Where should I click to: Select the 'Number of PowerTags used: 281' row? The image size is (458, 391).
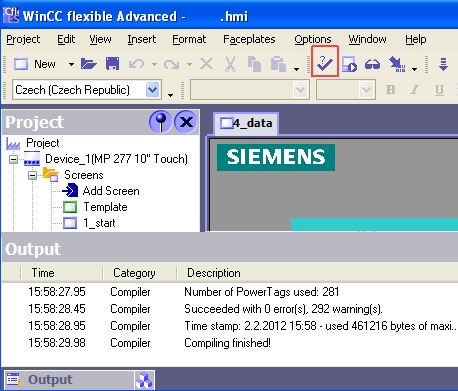pyautogui.click(x=230, y=292)
